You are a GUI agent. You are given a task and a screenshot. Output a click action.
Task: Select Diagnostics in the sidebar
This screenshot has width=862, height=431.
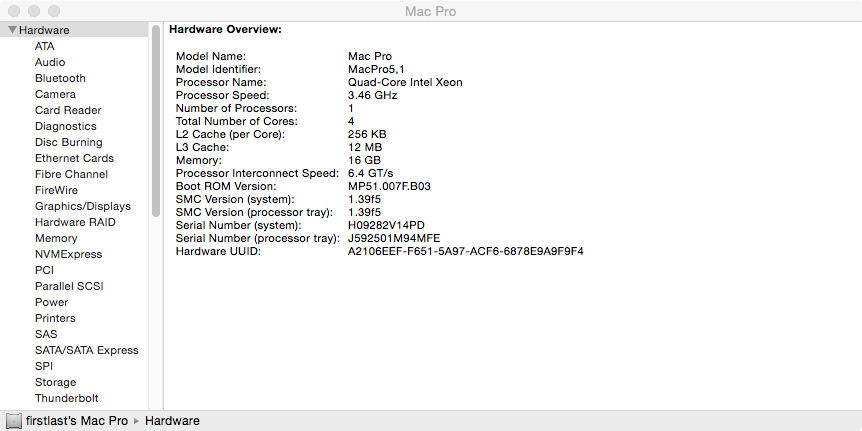pyautogui.click(x=66, y=126)
